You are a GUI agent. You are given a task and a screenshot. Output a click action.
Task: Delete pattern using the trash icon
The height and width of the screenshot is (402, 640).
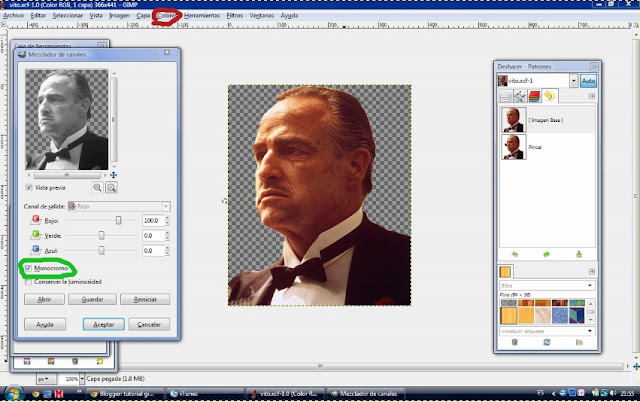tap(515, 342)
